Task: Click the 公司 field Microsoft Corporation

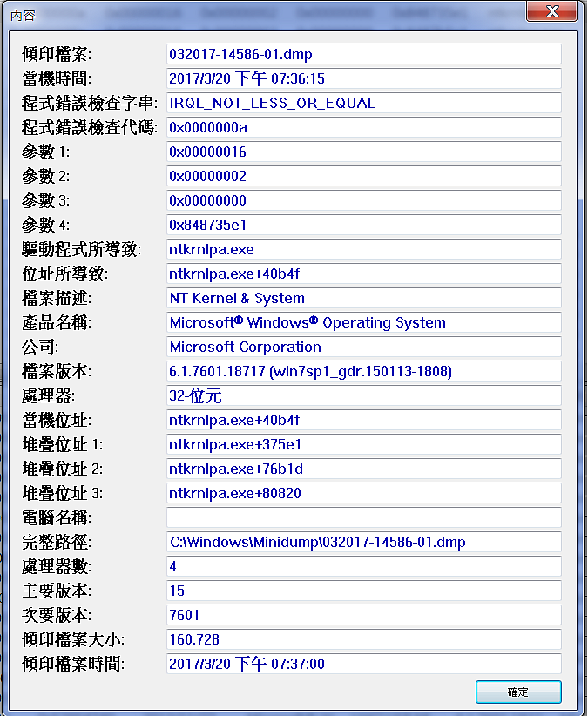Action: click(364, 347)
